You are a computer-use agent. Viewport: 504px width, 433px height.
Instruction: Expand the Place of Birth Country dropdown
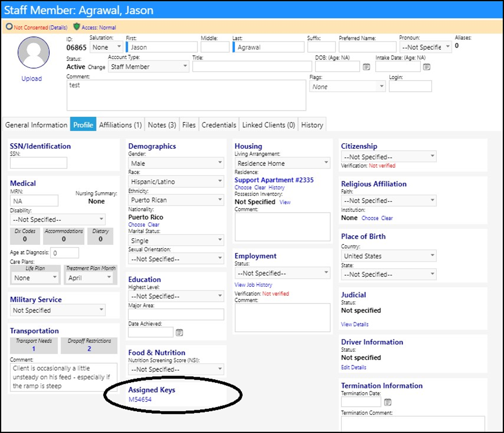(389, 256)
